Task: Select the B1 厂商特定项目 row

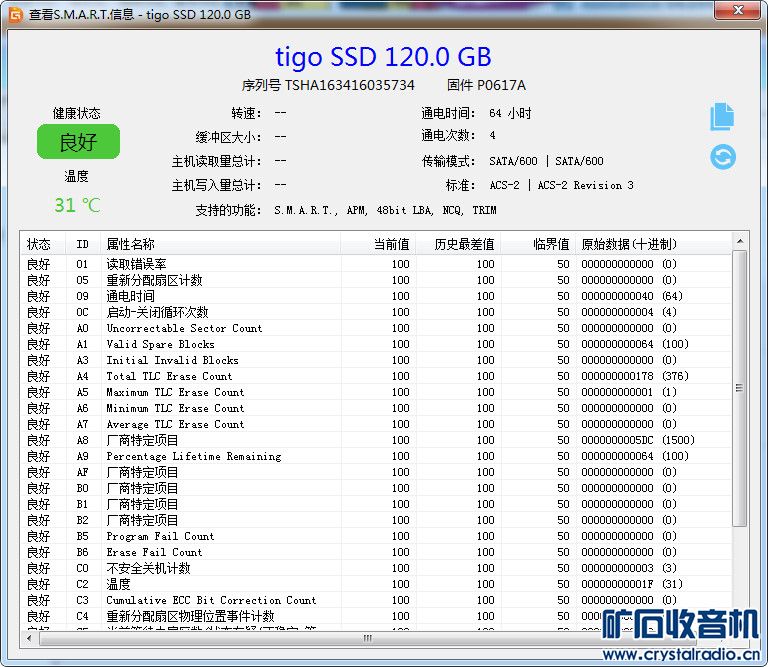Action: pos(376,504)
